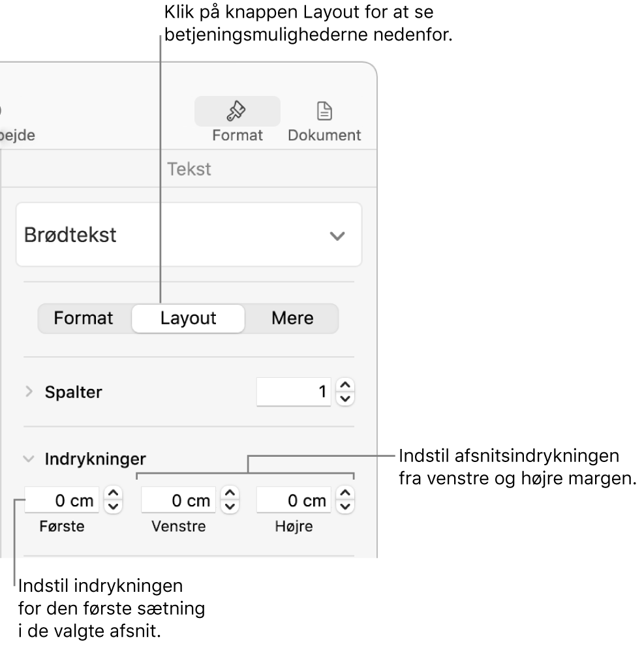Click the Spalter column count field
644x646 pixels.
point(294,392)
